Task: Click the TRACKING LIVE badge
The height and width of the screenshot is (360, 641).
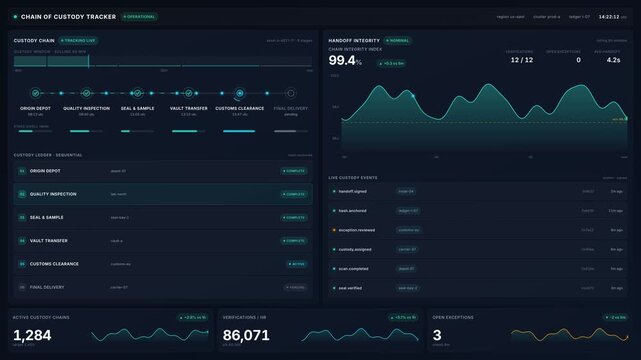Action: (78, 40)
